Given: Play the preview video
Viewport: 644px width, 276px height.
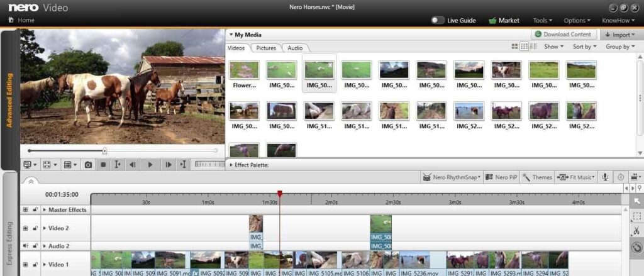Looking at the screenshot, I should pos(150,165).
